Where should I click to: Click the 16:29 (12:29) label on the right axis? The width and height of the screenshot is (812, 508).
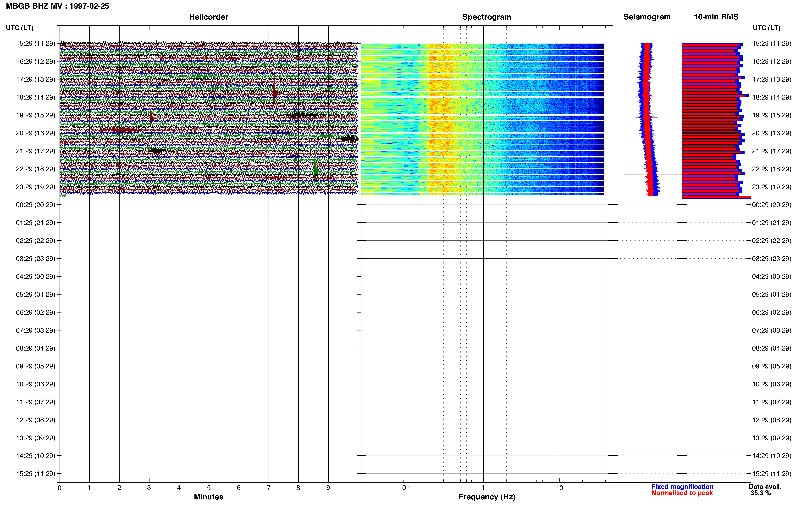(771, 61)
